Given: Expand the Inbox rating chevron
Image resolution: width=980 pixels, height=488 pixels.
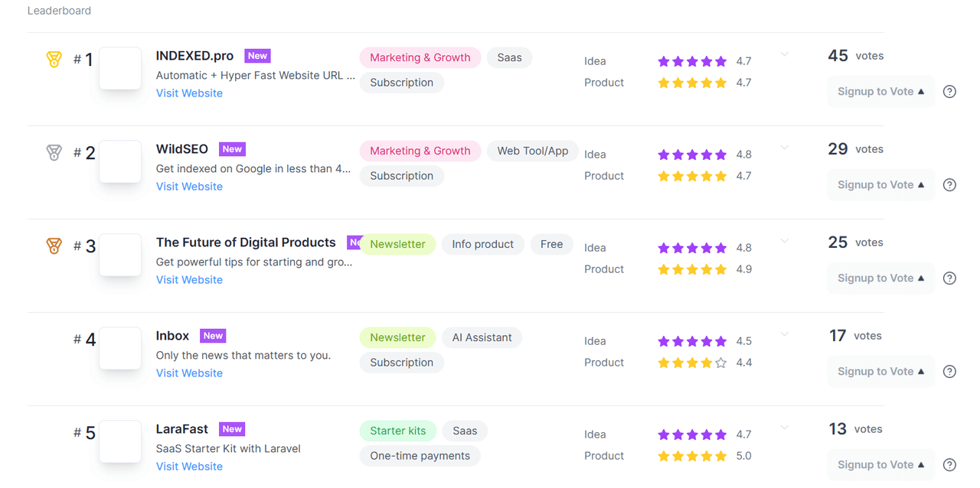Looking at the screenshot, I should click(785, 334).
